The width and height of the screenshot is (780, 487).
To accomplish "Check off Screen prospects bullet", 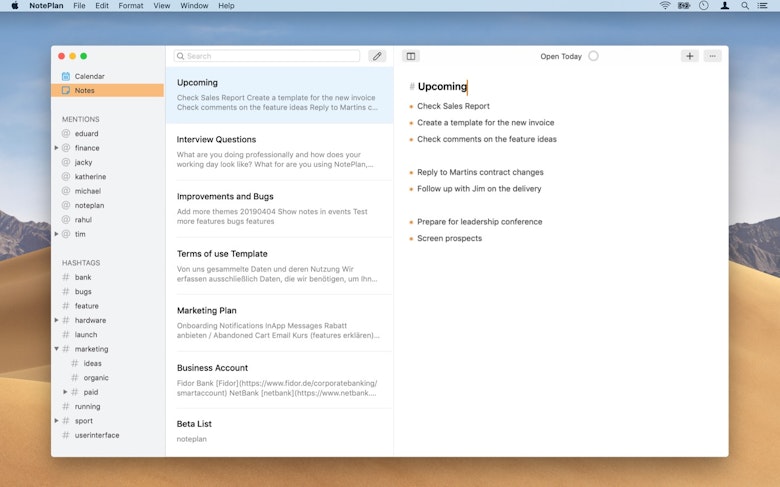I will click(411, 239).
